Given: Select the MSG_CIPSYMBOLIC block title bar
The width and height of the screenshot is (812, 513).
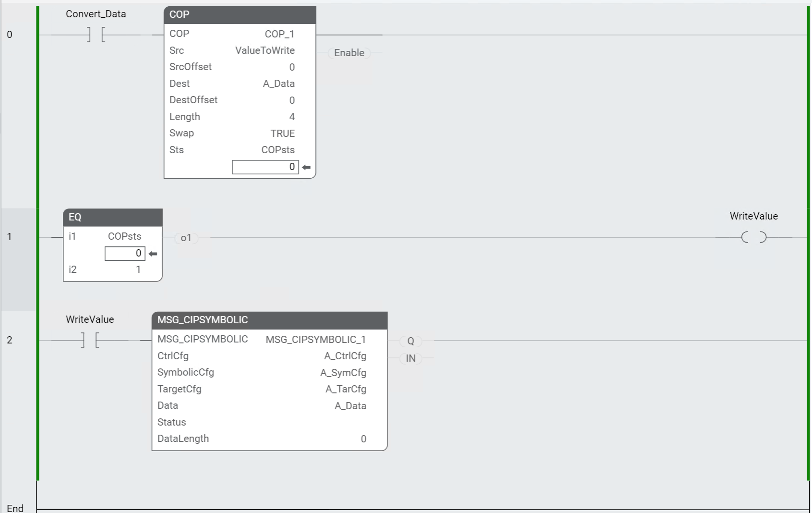Looking at the screenshot, I should pos(269,320).
